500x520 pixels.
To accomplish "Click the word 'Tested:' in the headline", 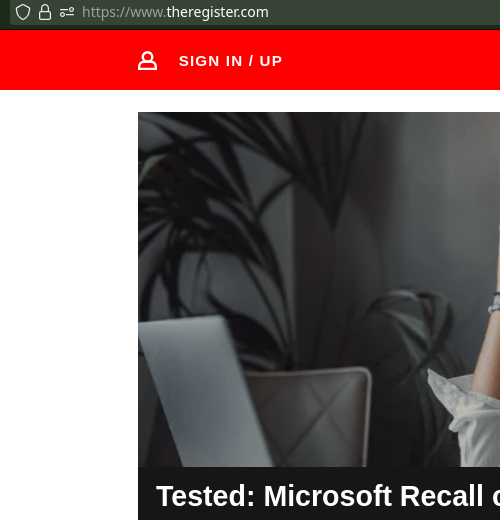I will coord(206,496).
